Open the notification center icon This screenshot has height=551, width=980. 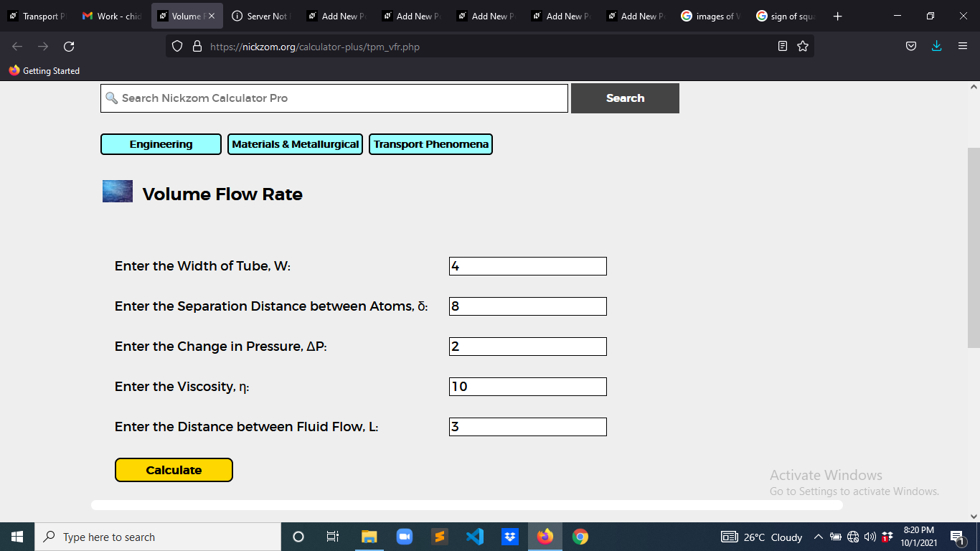click(957, 537)
